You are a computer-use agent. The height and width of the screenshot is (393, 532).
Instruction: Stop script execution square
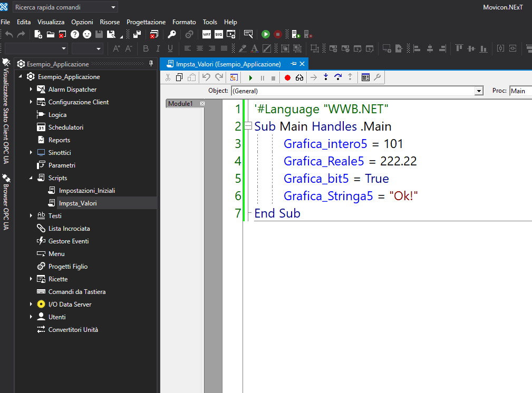tap(274, 78)
